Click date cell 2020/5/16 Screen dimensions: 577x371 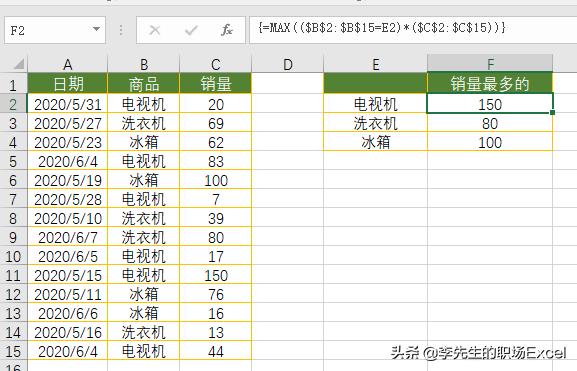(67, 332)
